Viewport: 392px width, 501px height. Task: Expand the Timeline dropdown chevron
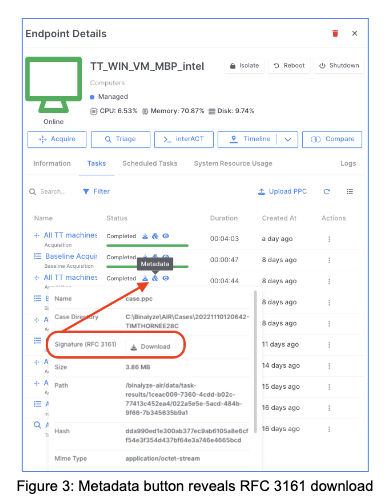[x=288, y=139]
